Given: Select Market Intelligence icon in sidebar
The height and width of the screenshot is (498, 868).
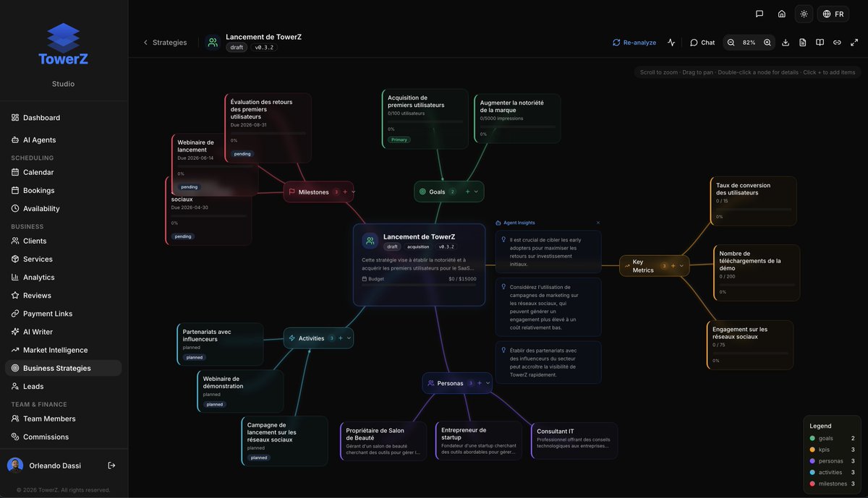Looking at the screenshot, I should [x=15, y=350].
